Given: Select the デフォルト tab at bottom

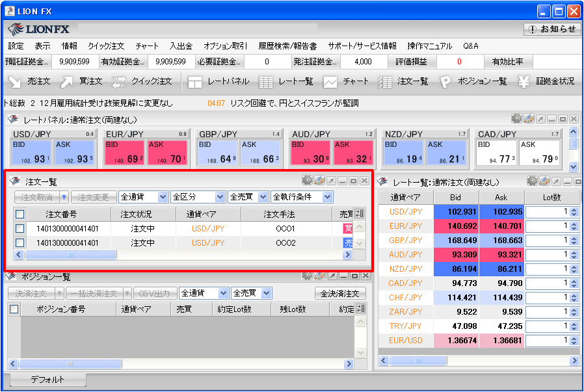Looking at the screenshot, I should click(x=47, y=380).
